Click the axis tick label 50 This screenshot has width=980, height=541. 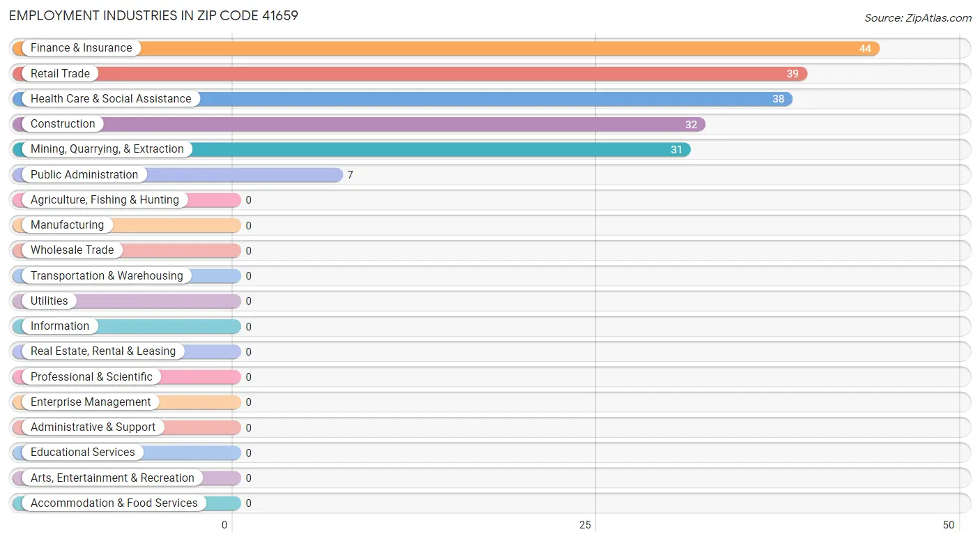949,525
